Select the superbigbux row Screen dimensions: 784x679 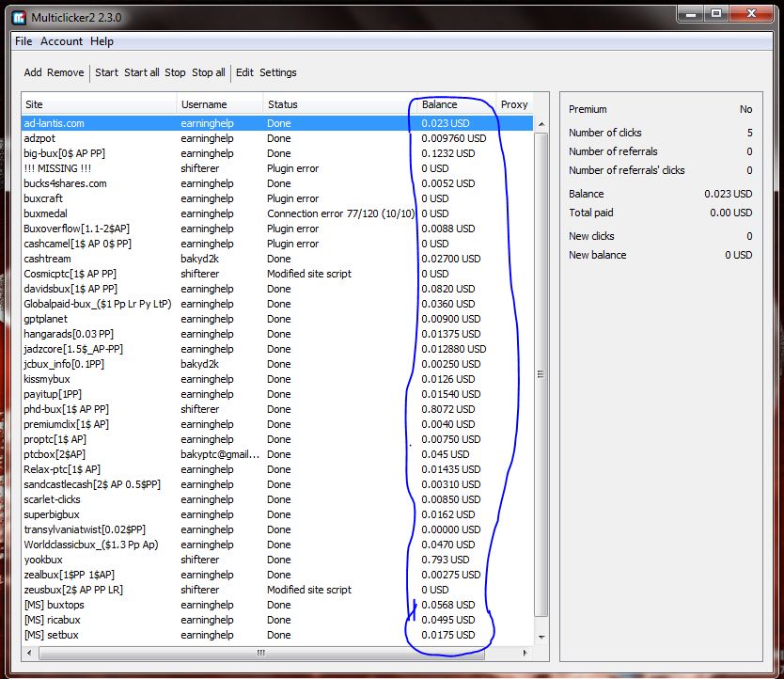(x=277, y=513)
